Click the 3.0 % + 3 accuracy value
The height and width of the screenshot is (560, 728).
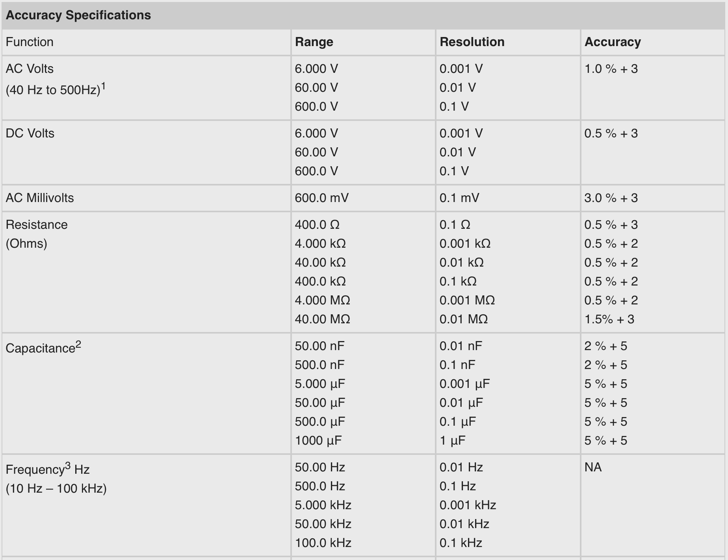click(x=611, y=198)
